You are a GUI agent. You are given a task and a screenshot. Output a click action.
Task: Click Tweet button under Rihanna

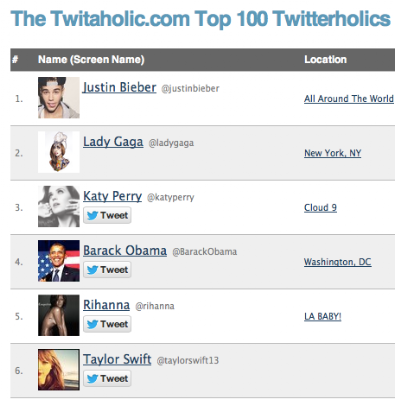pos(107,324)
